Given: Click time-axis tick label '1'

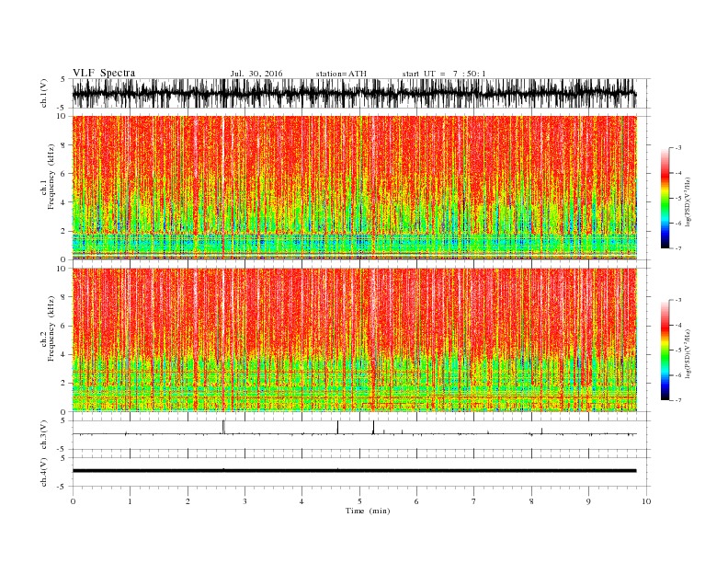Looking at the screenshot, I should (x=130, y=501).
